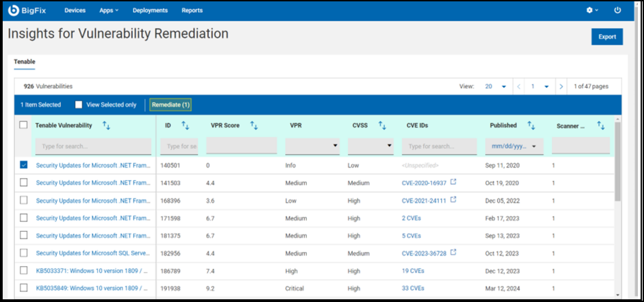The width and height of the screenshot is (644, 302).
Task: Open the View 20 rows-per-page dropdown
Action: pos(495,86)
